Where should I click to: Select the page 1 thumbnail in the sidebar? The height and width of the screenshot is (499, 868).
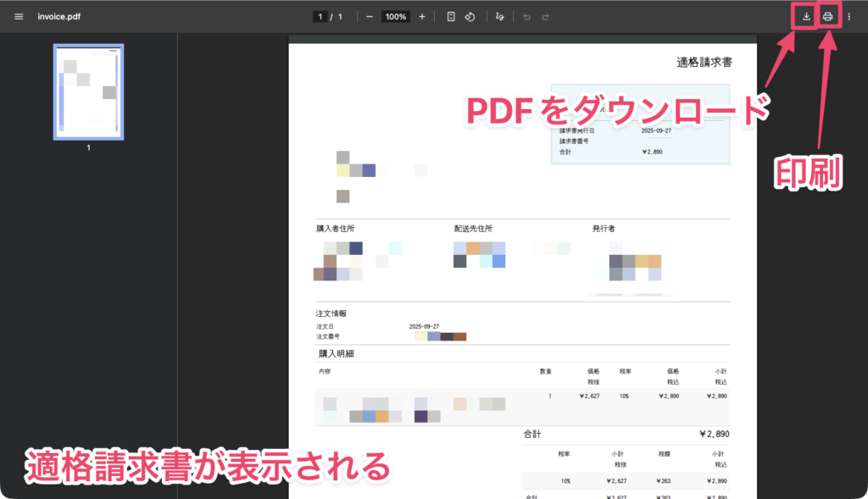click(x=88, y=91)
